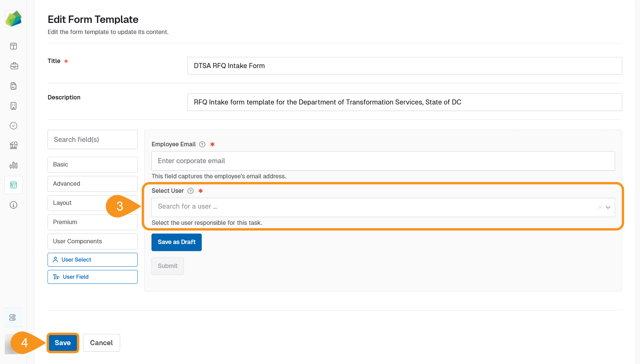
Task: Open the briefcase icon in the sidebar
Action: tap(13, 66)
